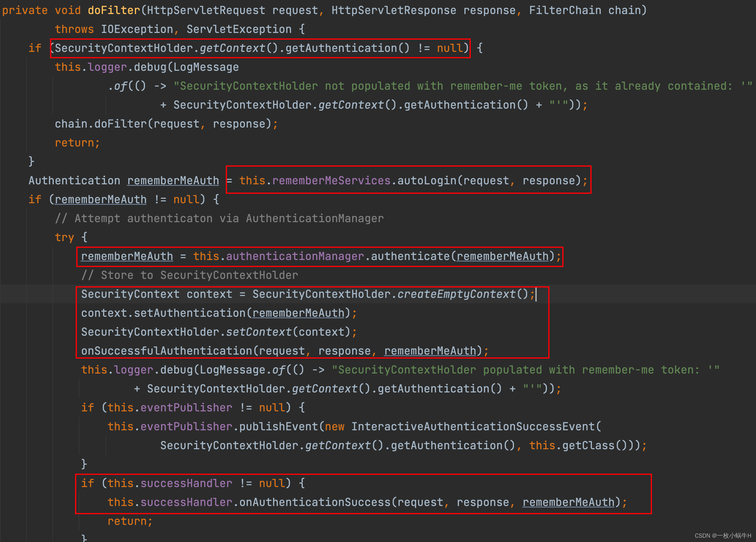Click onAuthenticationSuccess method call

tap(315, 502)
